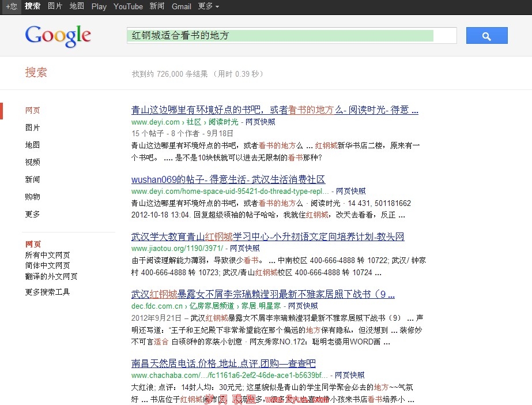Click 家居.明星家 breadcrumb
The width and height of the screenshot is (532, 405).
[x=261, y=306]
